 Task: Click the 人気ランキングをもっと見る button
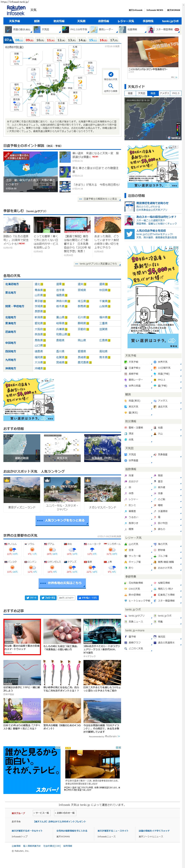62,520
